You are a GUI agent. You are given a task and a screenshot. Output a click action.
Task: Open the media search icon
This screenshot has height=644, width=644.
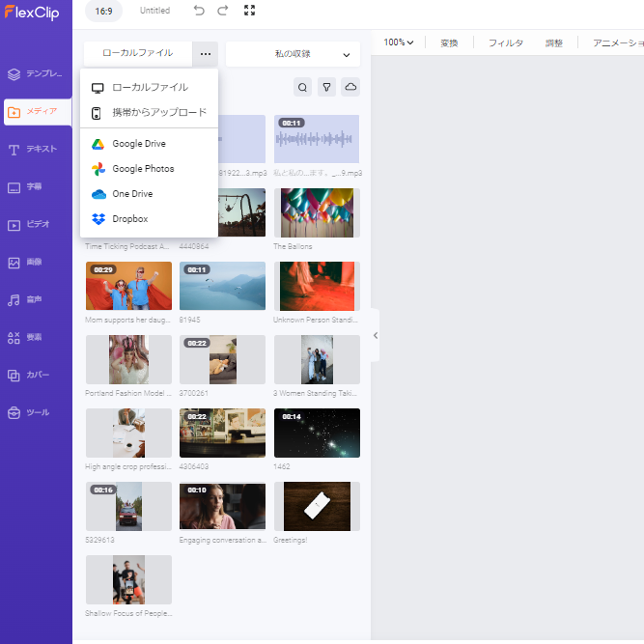pyautogui.click(x=303, y=88)
